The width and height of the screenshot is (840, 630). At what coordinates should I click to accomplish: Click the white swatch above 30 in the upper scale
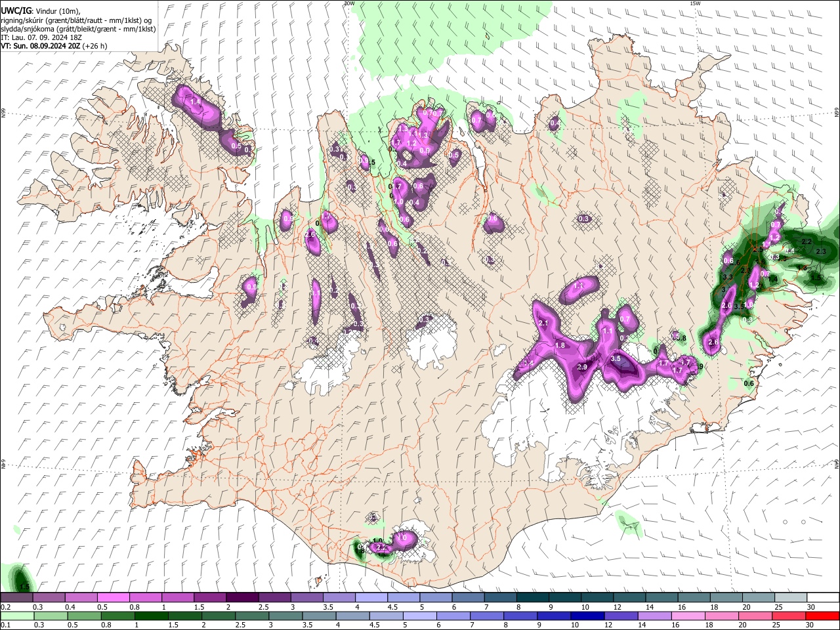tap(822, 598)
